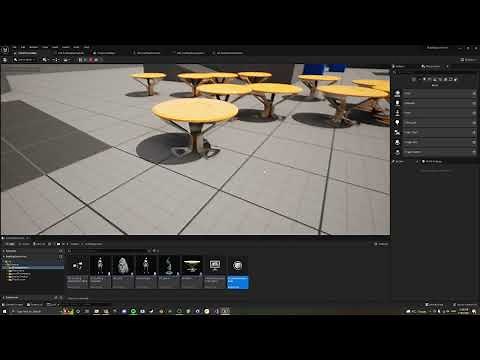The height and width of the screenshot is (360, 480).
Task: Click Import in Content Browser toolbar
Action: coord(25,244)
